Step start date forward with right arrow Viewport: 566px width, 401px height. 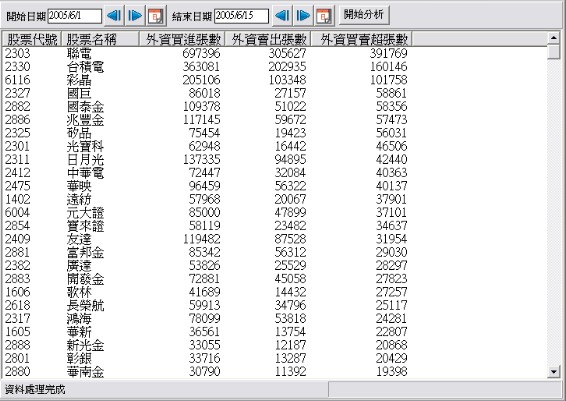click(135, 16)
